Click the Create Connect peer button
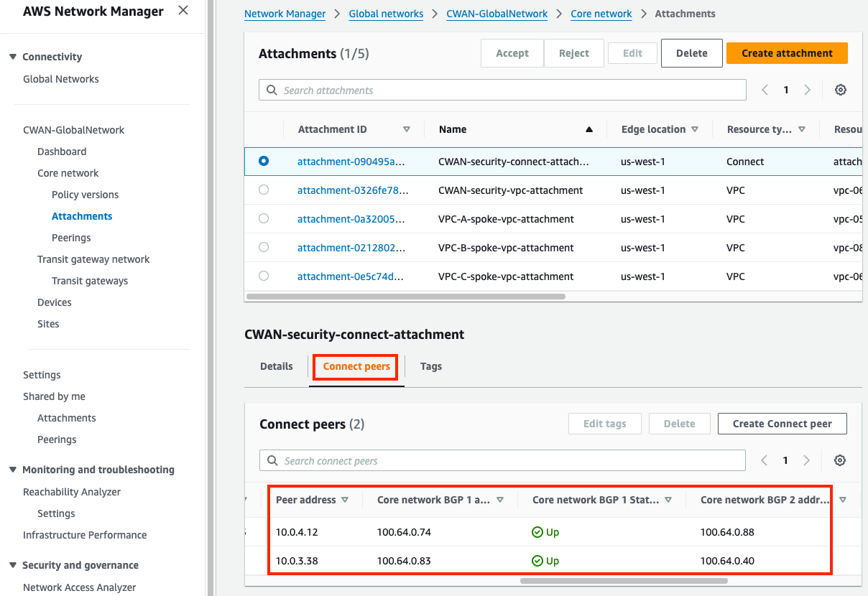 pos(782,424)
